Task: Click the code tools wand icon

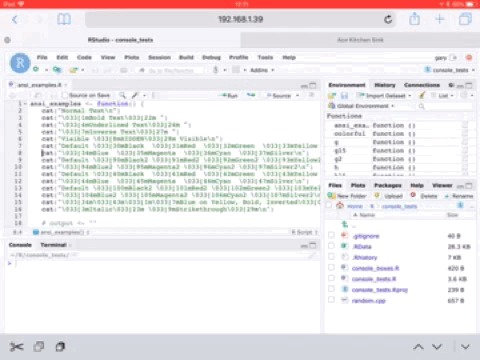Action: 135,95
